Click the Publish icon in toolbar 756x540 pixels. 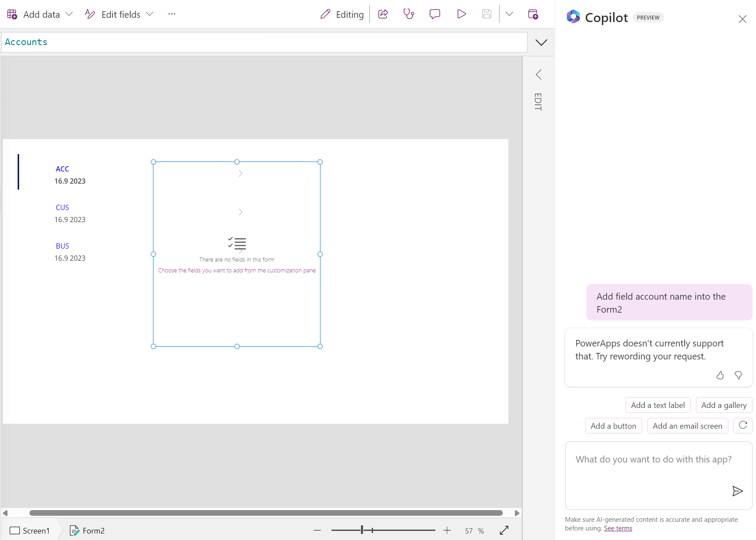[533, 14]
